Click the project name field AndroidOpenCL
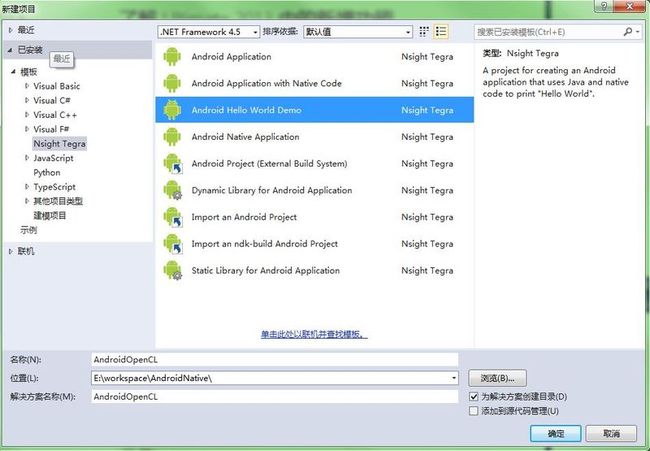650x451 pixels. pos(274,359)
